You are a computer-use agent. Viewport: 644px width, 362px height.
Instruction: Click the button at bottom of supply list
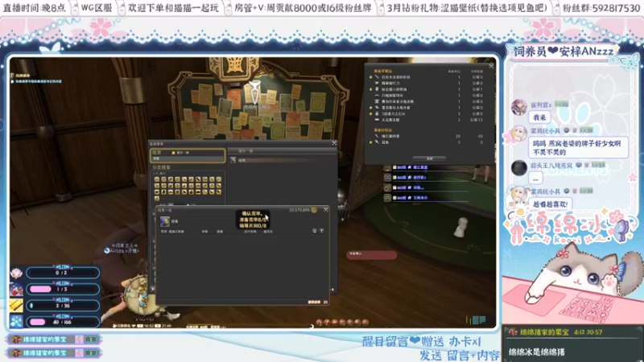[x=429, y=158]
